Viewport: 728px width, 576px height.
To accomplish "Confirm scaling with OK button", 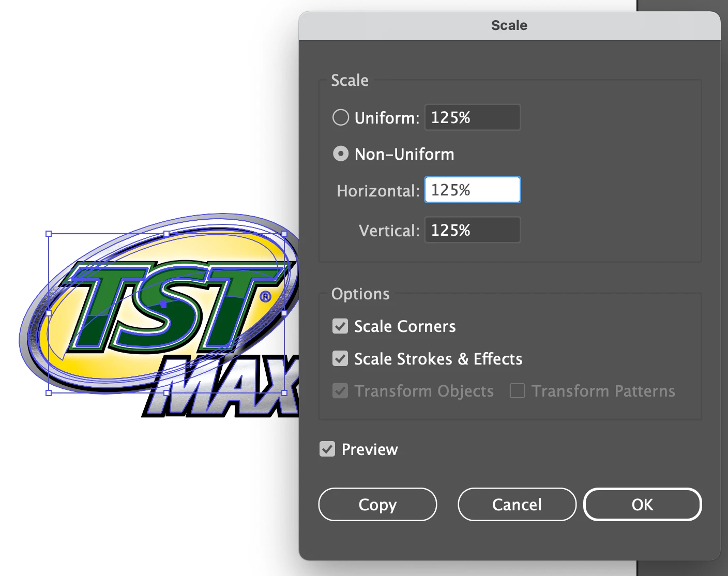I will (x=643, y=504).
